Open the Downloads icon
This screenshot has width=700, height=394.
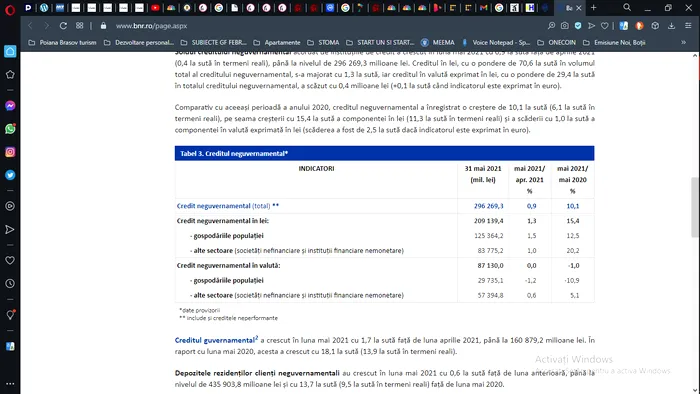click(x=671, y=26)
